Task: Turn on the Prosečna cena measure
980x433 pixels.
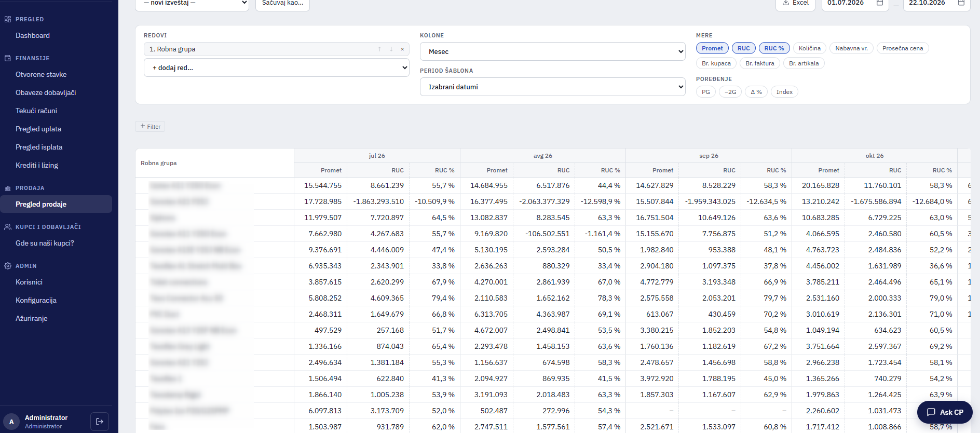Action: 903,48
